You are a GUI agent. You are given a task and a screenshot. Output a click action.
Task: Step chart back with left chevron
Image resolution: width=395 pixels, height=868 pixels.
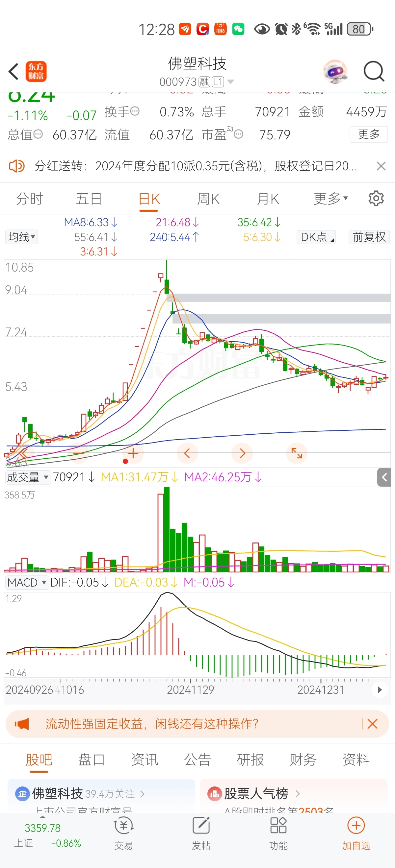187,453
